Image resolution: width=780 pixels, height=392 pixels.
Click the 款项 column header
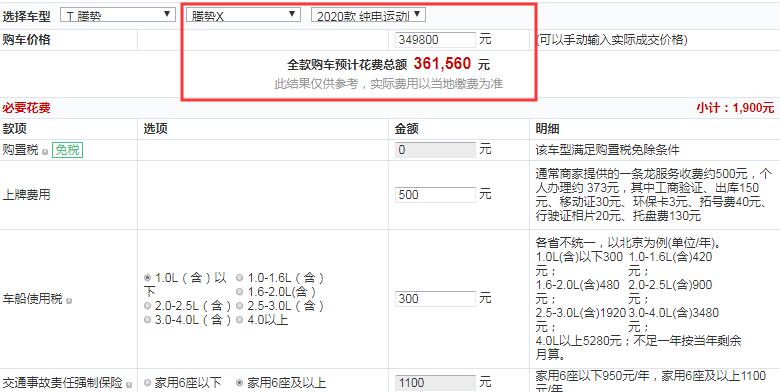click(14, 129)
